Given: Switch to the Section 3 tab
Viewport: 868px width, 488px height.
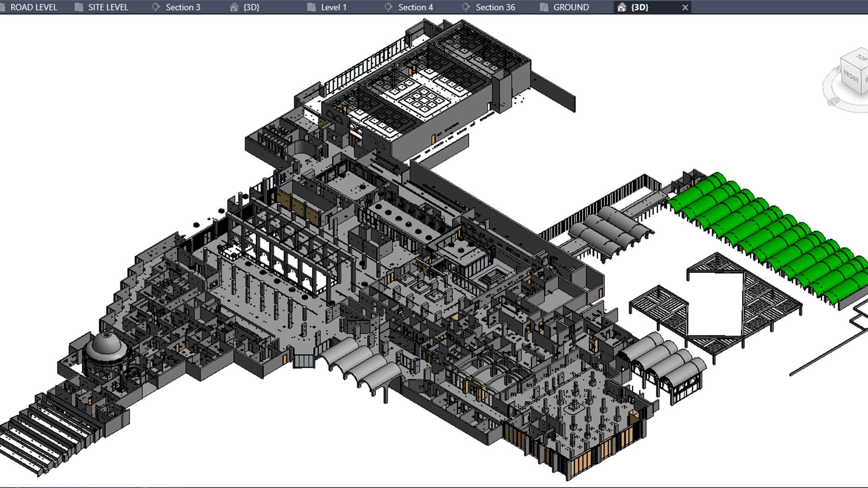Looking at the screenshot, I should [x=182, y=7].
